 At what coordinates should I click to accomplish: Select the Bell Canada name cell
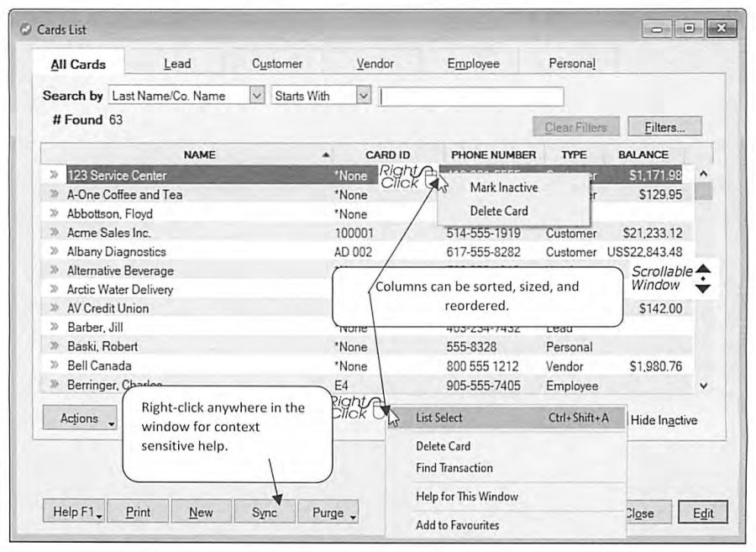99,366
